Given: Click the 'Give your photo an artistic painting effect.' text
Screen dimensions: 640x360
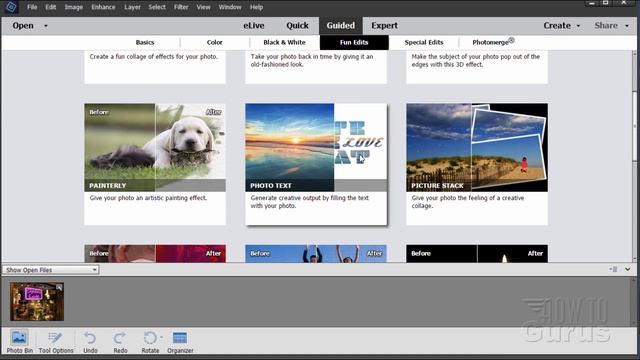Looking at the screenshot, I should click(148, 198).
